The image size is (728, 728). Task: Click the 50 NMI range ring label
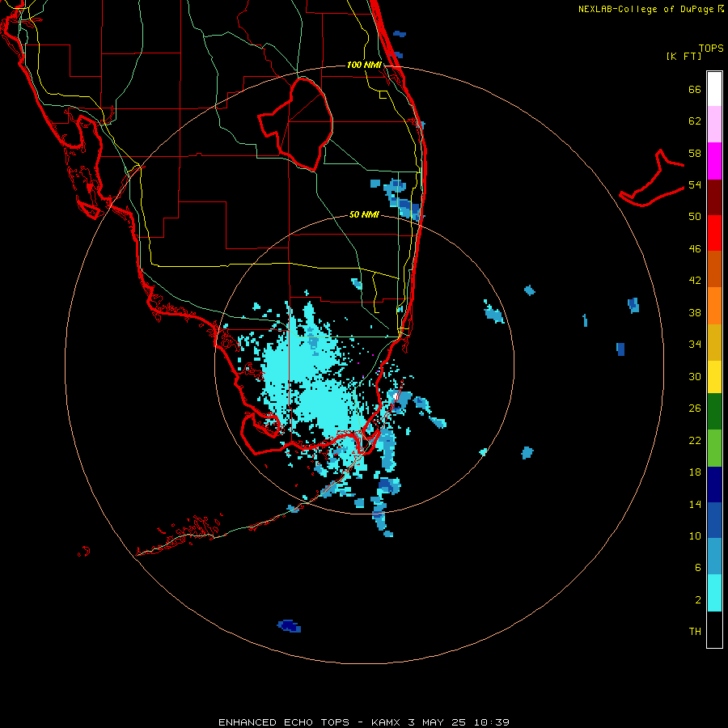[x=364, y=214]
